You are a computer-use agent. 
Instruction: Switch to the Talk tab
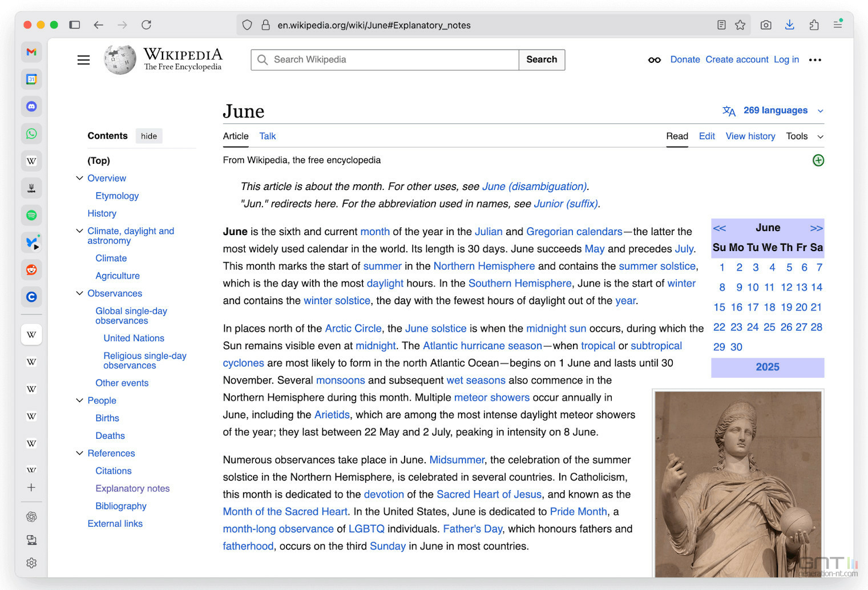coord(267,136)
